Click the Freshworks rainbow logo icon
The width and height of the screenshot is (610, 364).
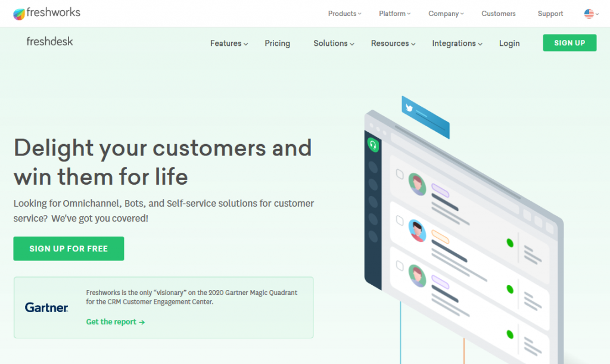coord(19,14)
